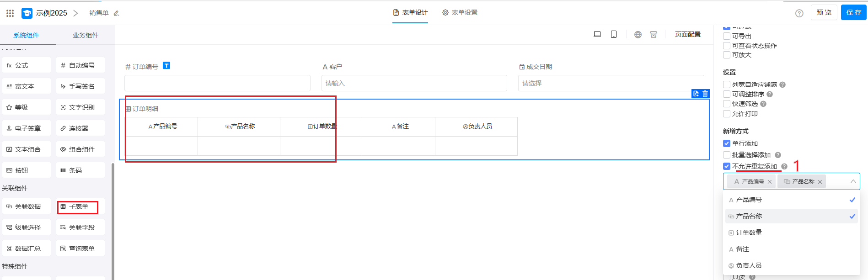Screen dimensions: 868x280
Task: Click the clear canvas trash box icon
Action: (654, 34)
